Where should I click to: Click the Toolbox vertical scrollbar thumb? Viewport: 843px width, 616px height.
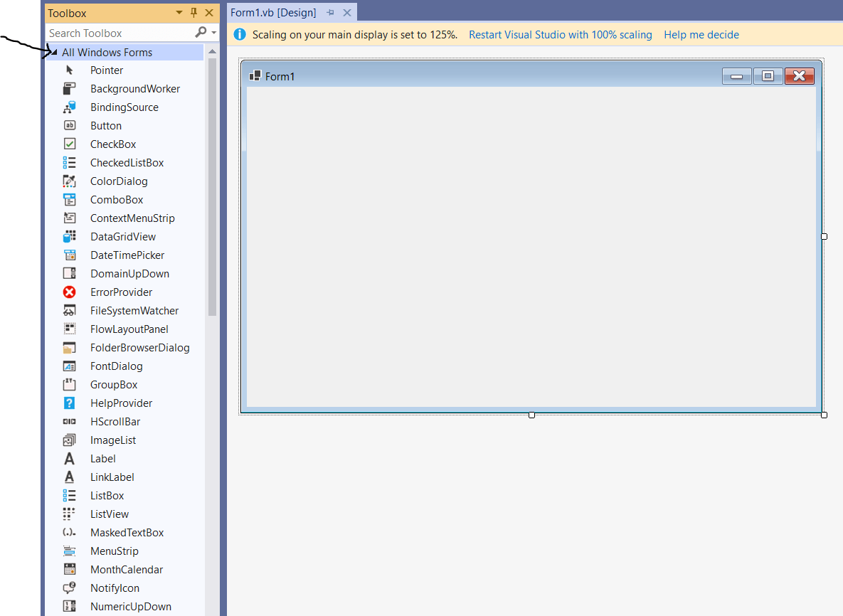point(213,187)
